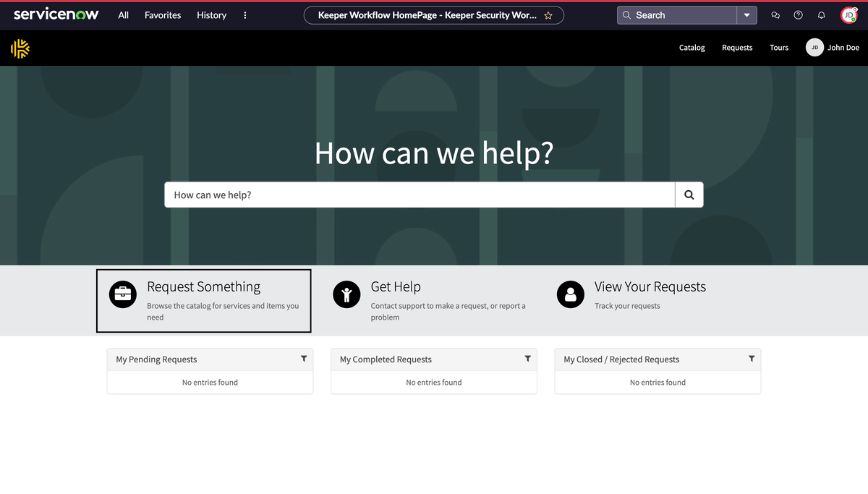Click the magnifier search button in hero
Image resolution: width=868 pixels, height=494 pixels.
click(x=689, y=195)
